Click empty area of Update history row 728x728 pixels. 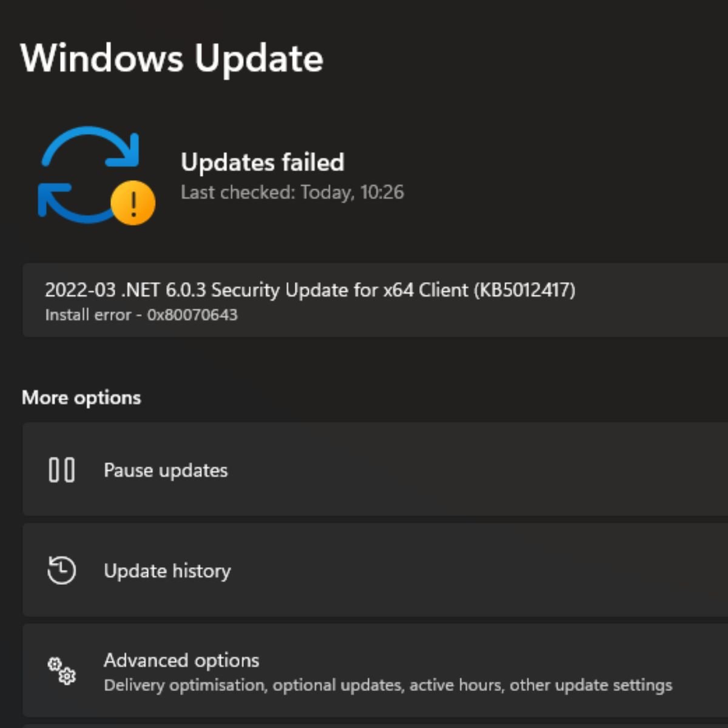tap(485, 570)
